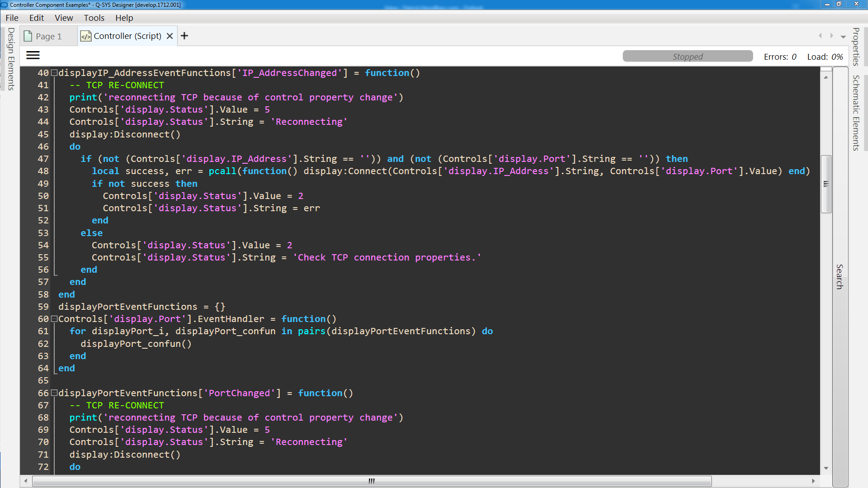Click the horizontal scrollbar thumb
The width and height of the screenshot is (868, 488).
(x=371, y=481)
